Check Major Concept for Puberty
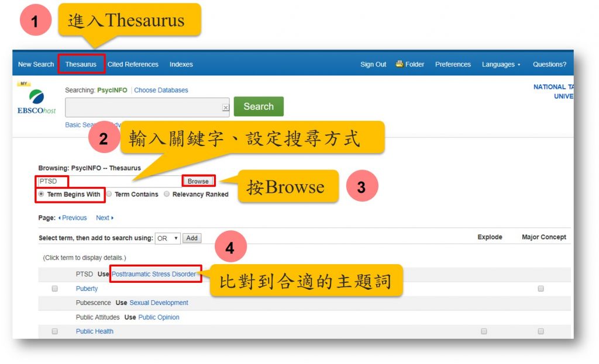599x364 pixels. (x=541, y=289)
